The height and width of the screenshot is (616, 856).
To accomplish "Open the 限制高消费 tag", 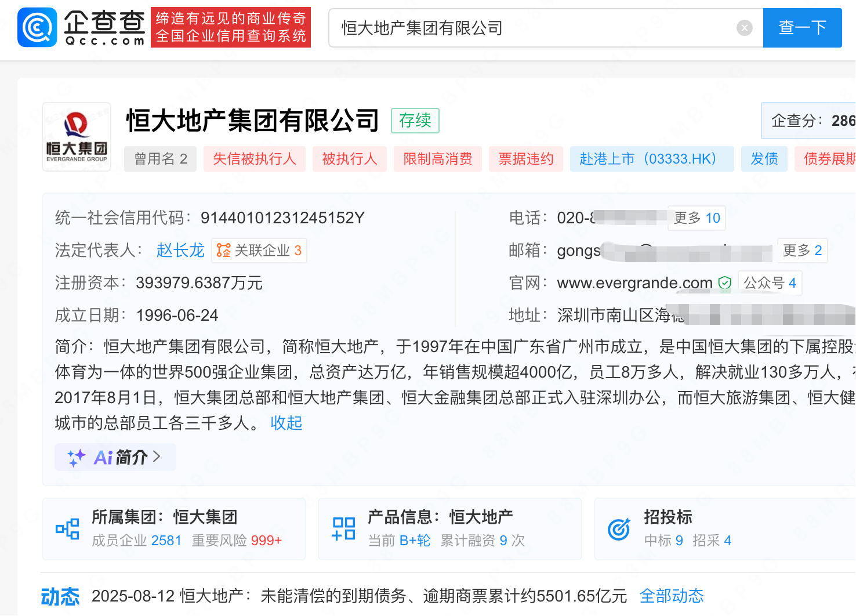I will click(438, 159).
